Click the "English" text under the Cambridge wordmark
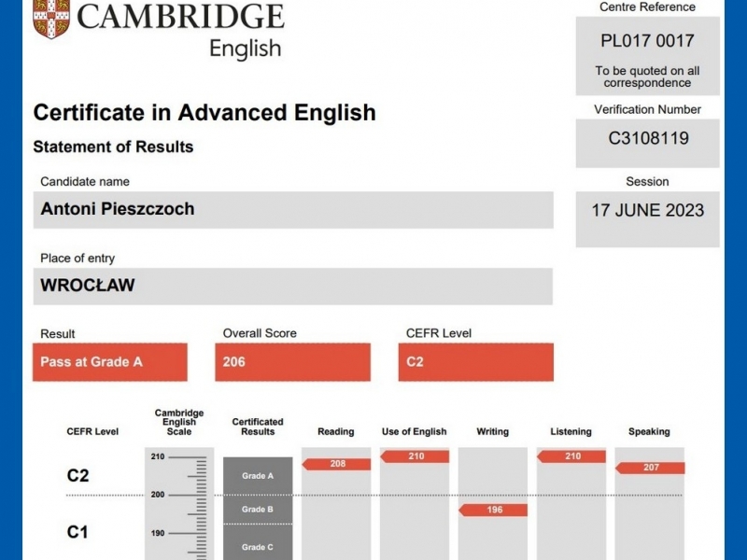The height and width of the screenshot is (560, 747). point(246,49)
